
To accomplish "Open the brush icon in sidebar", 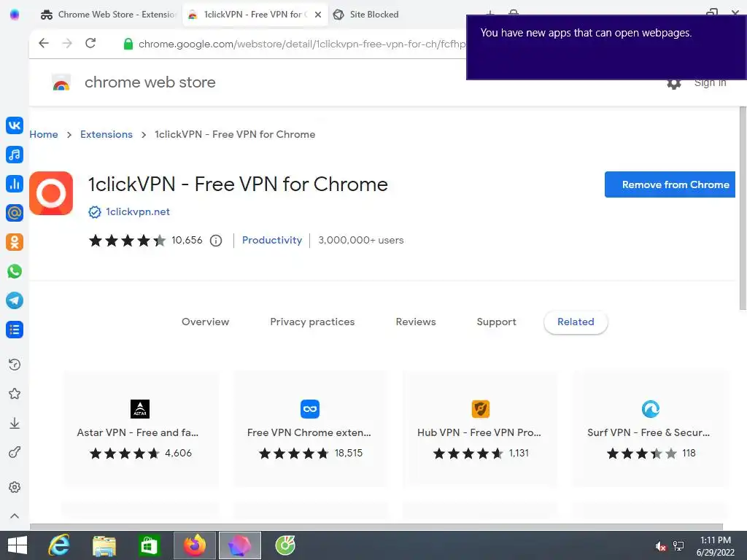I will point(15,452).
